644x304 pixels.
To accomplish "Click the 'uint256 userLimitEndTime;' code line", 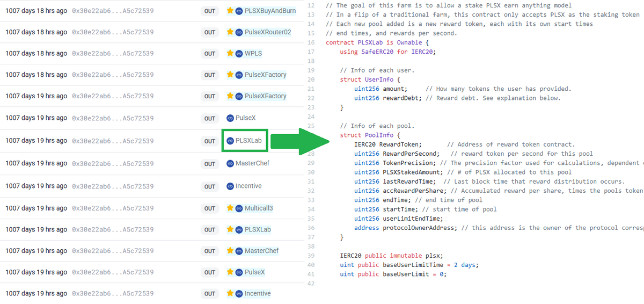I will point(399,218).
